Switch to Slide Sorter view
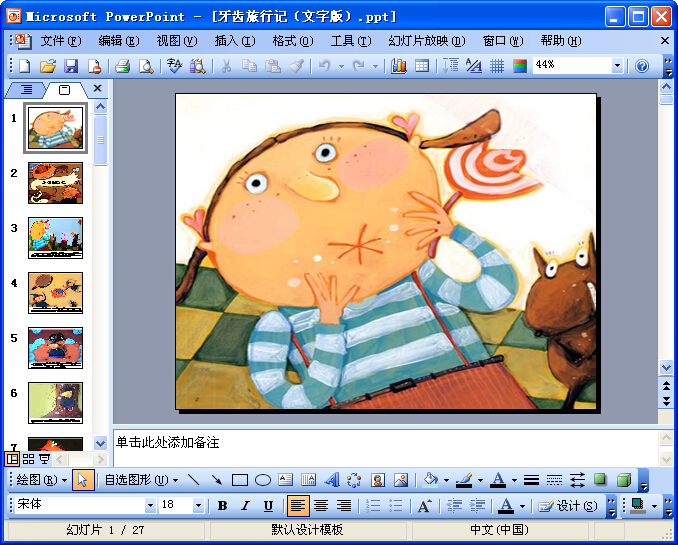This screenshot has height=545, width=678. pos(28,458)
